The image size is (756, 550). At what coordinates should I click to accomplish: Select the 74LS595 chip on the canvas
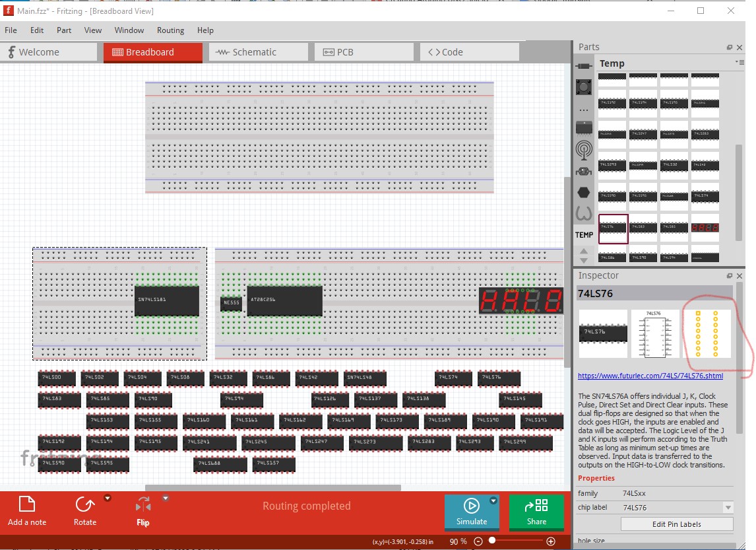tap(108, 464)
